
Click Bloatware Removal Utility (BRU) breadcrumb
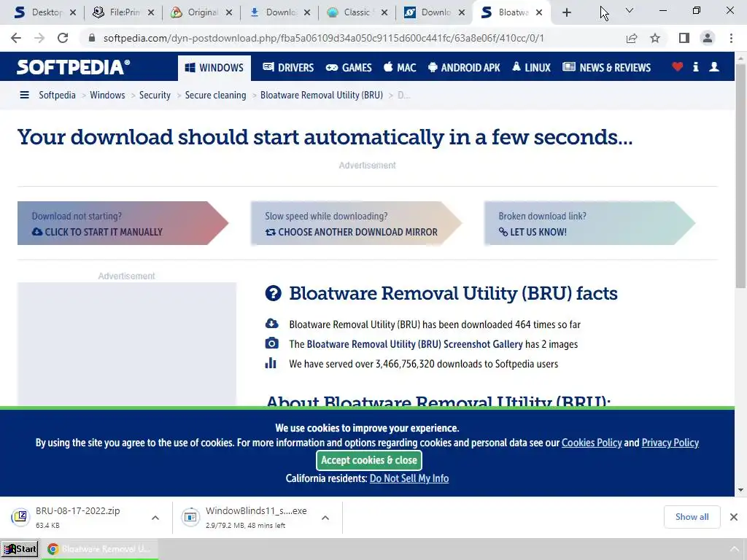(x=322, y=96)
